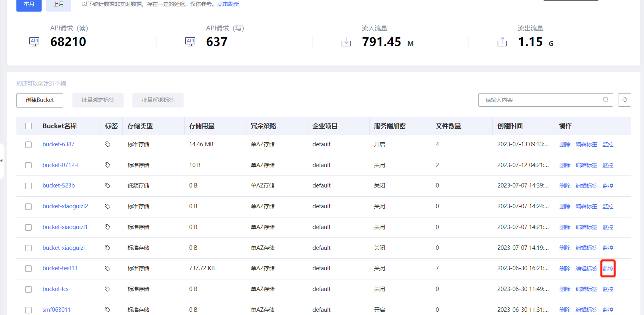The height and width of the screenshot is (315, 644).
Task: Focus the 请输入内容 search field
Action: pyautogui.click(x=540, y=100)
